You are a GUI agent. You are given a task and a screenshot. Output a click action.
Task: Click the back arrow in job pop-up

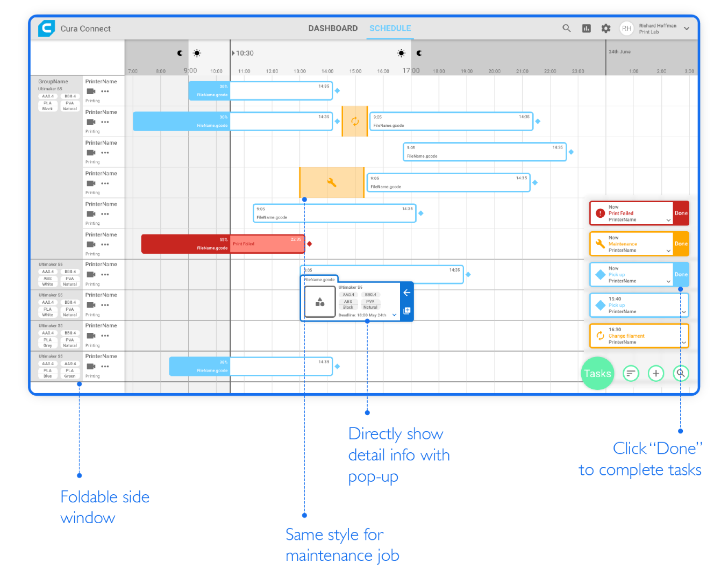tap(407, 293)
